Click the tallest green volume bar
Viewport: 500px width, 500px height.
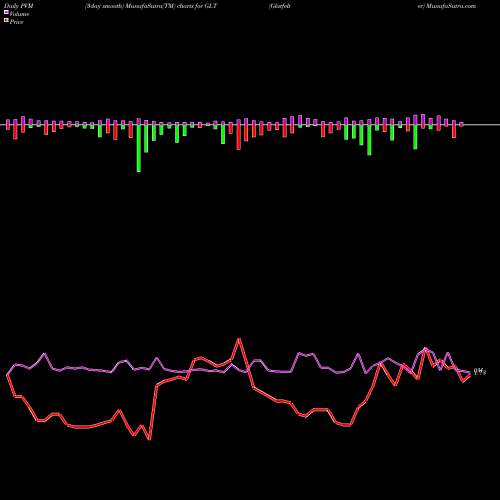click(139, 148)
